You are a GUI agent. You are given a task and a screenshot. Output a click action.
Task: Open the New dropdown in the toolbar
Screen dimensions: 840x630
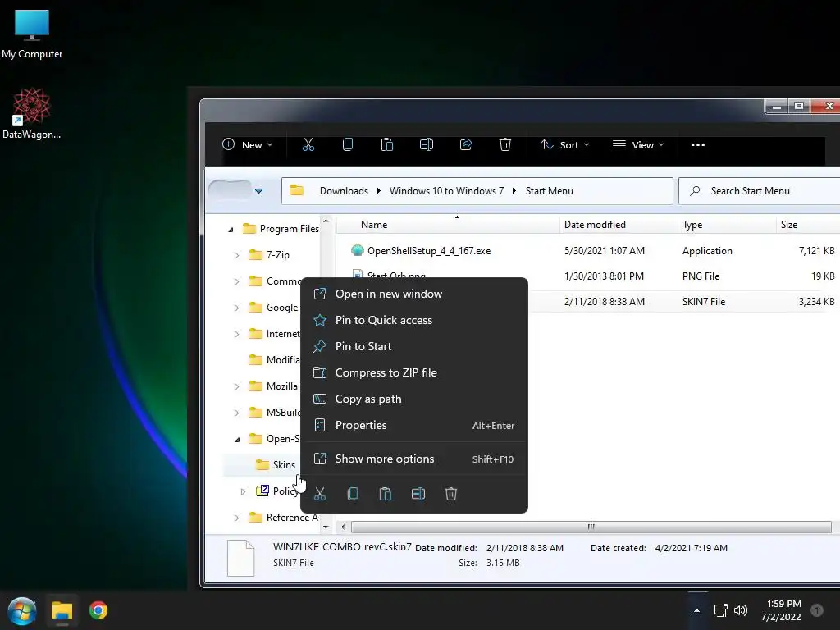(247, 144)
